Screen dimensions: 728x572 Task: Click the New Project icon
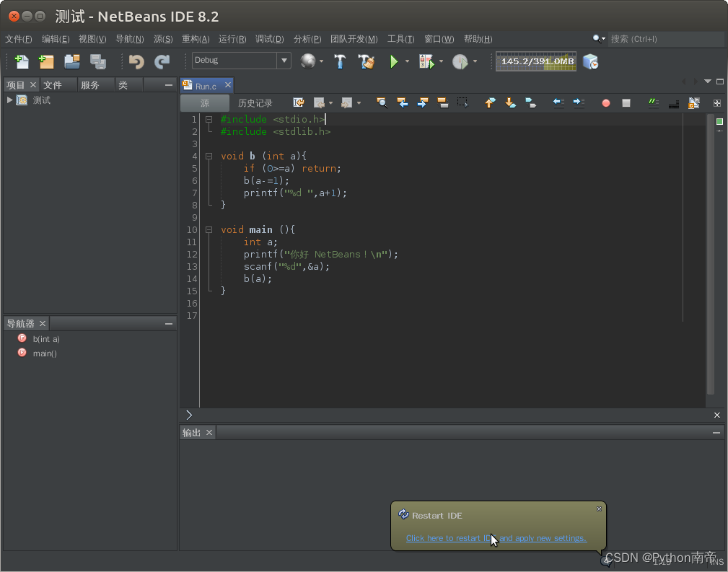coord(47,62)
